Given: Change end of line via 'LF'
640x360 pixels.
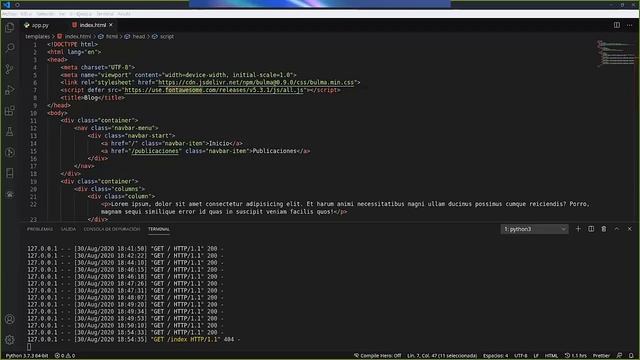Looking at the screenshot, I should point(536,356).
